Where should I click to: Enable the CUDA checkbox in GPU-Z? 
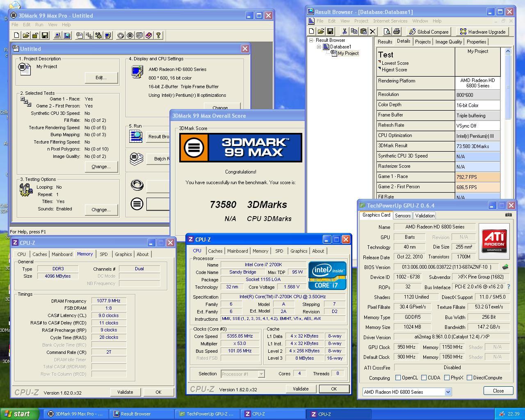point(424,378)
